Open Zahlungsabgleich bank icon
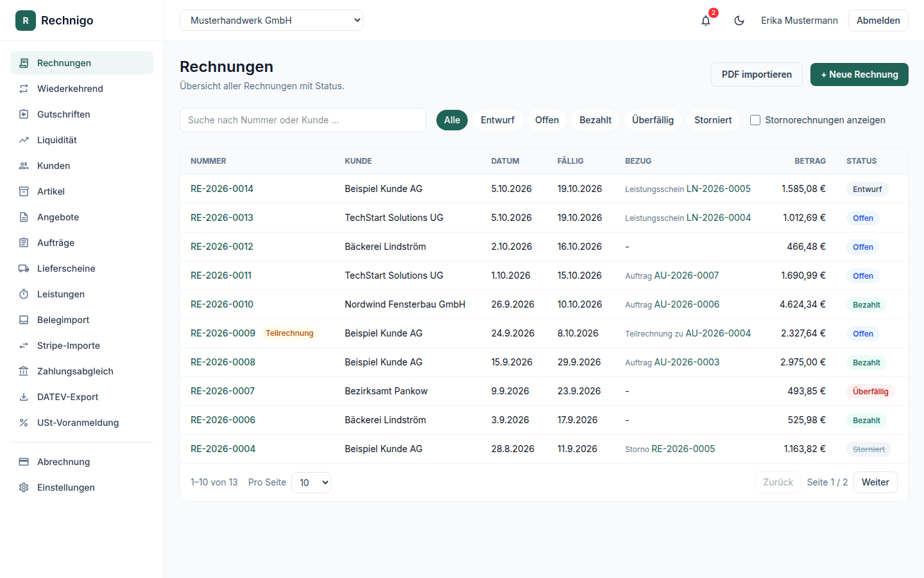The image size is (924, 578). click(24, 371)
